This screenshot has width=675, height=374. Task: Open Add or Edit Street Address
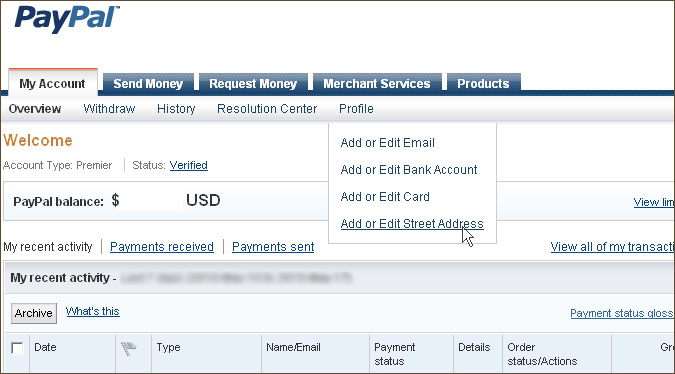pos(412,224)
